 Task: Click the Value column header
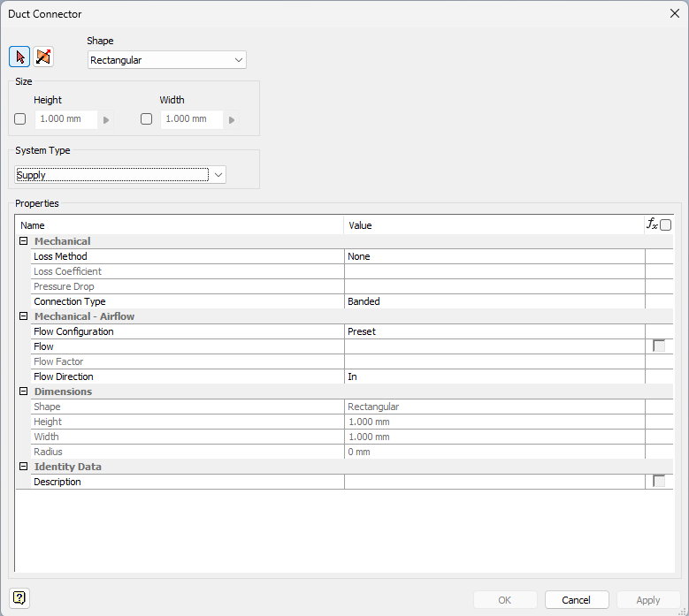click(494, 225)
